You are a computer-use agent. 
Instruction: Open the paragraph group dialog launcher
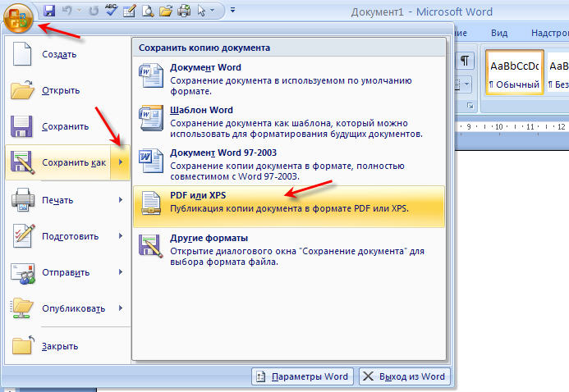tap(470, 106)
